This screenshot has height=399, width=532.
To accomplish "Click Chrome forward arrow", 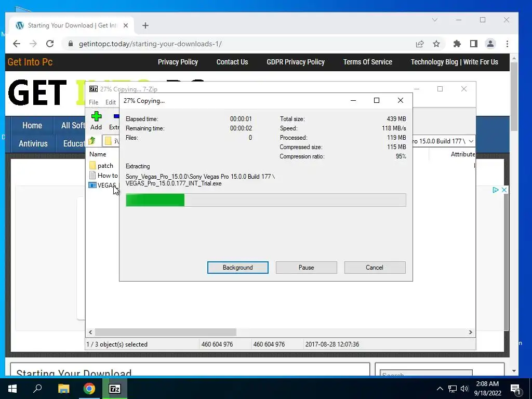I will point(33,44).
